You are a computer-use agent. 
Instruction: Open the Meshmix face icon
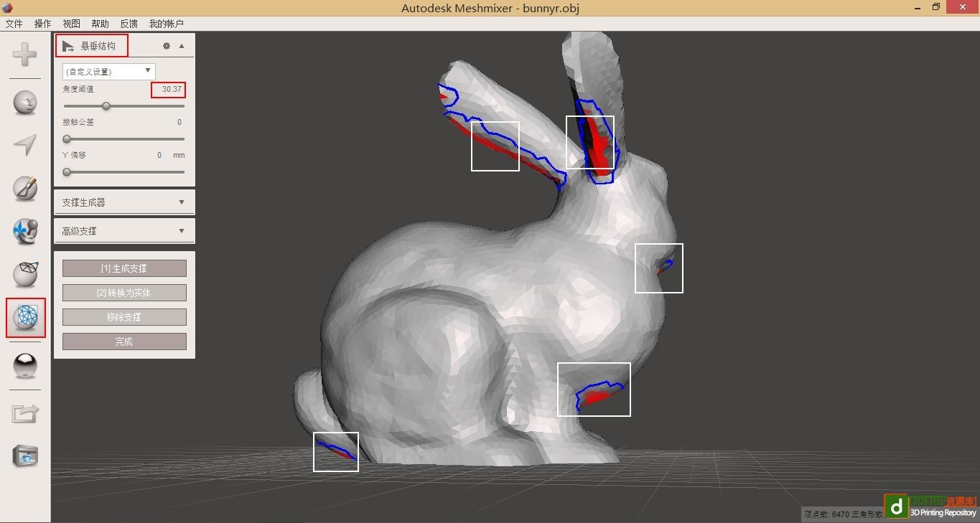tap(25, 103)
